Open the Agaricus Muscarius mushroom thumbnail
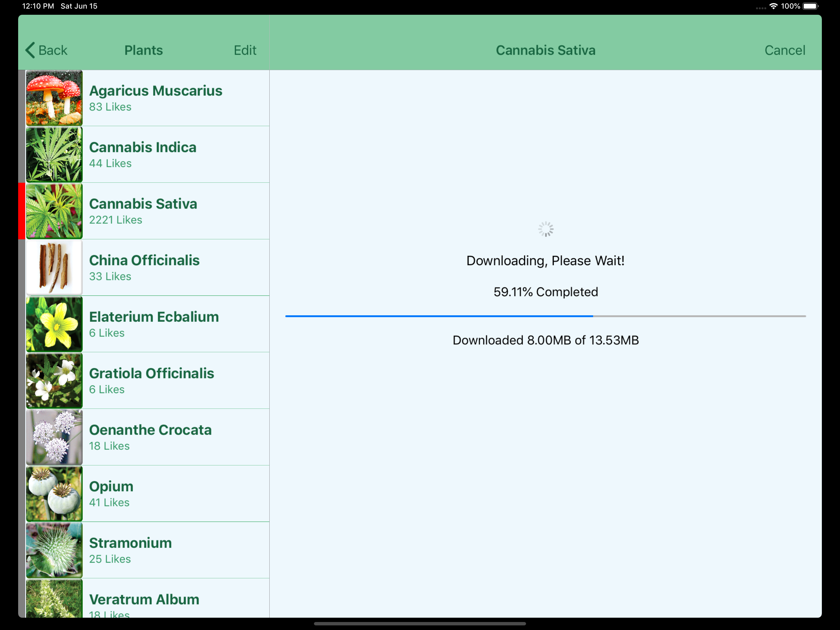Image resolution: width=840 pixels, height=630 pixels. 54,98
